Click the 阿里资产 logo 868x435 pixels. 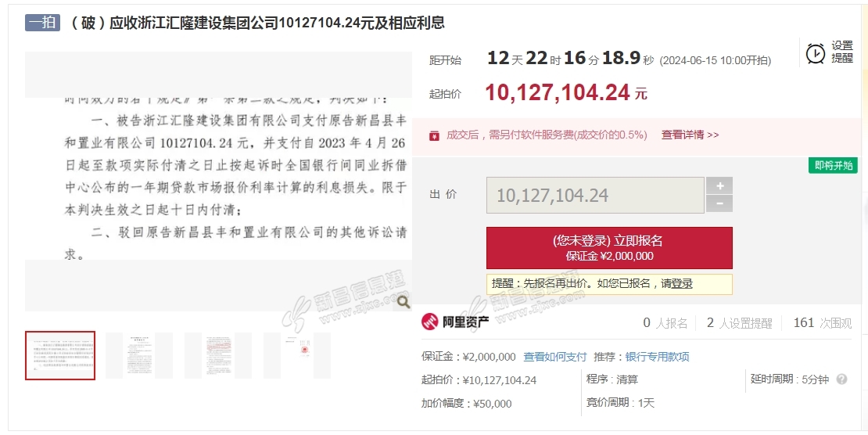point(455,322)
